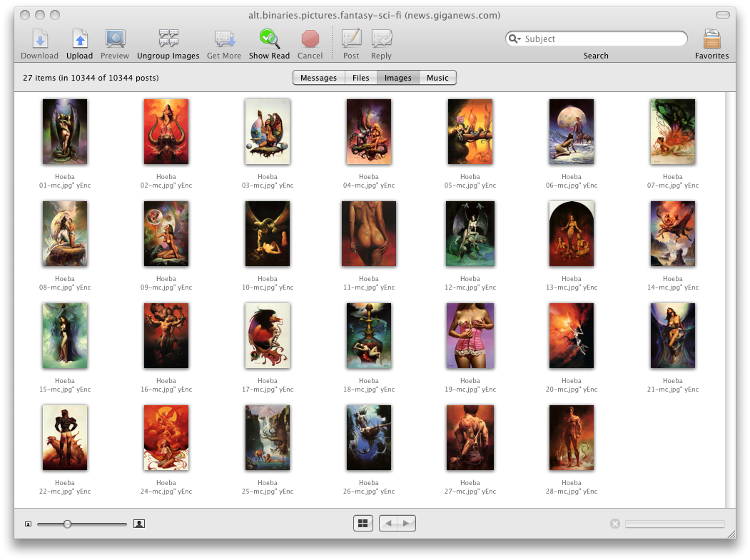Select the Hoeba 25-mc.jpg thumbnail
The image size is (750, 560).
[268, 437]
